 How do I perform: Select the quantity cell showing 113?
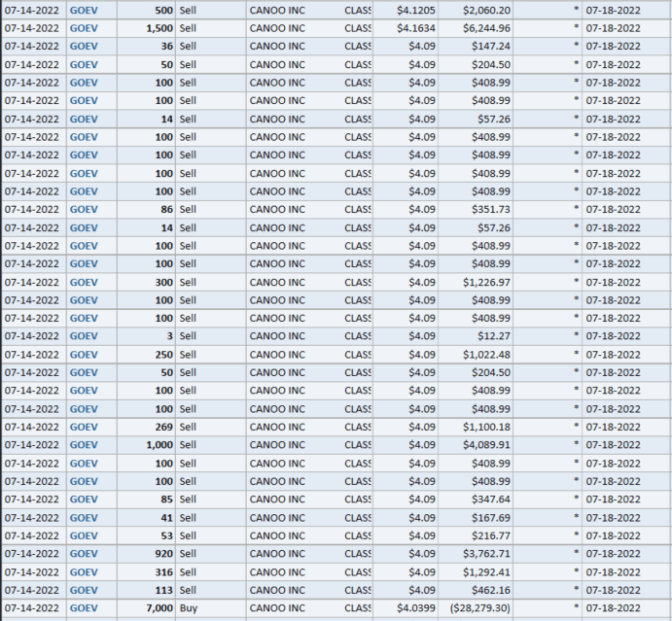tap(146, 590)
